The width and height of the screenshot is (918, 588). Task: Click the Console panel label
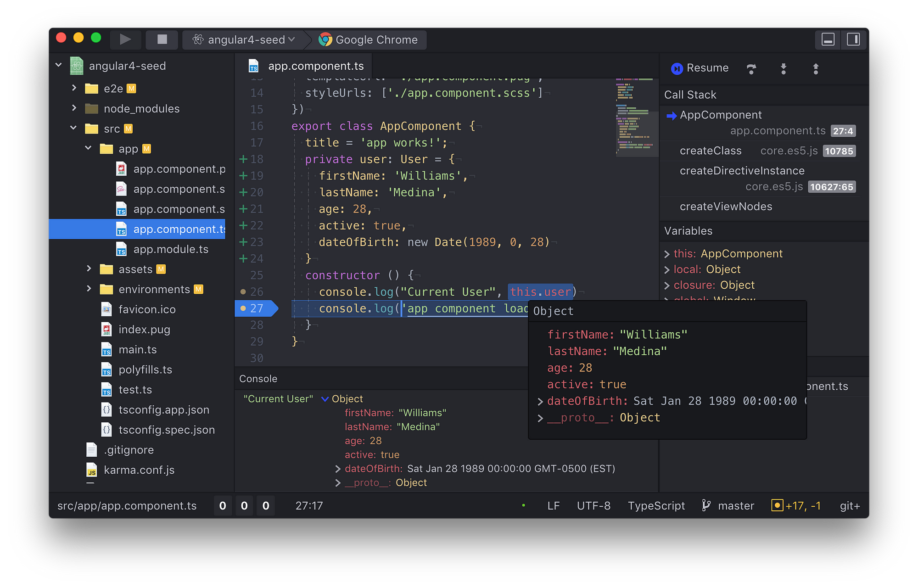coord(257,379)
